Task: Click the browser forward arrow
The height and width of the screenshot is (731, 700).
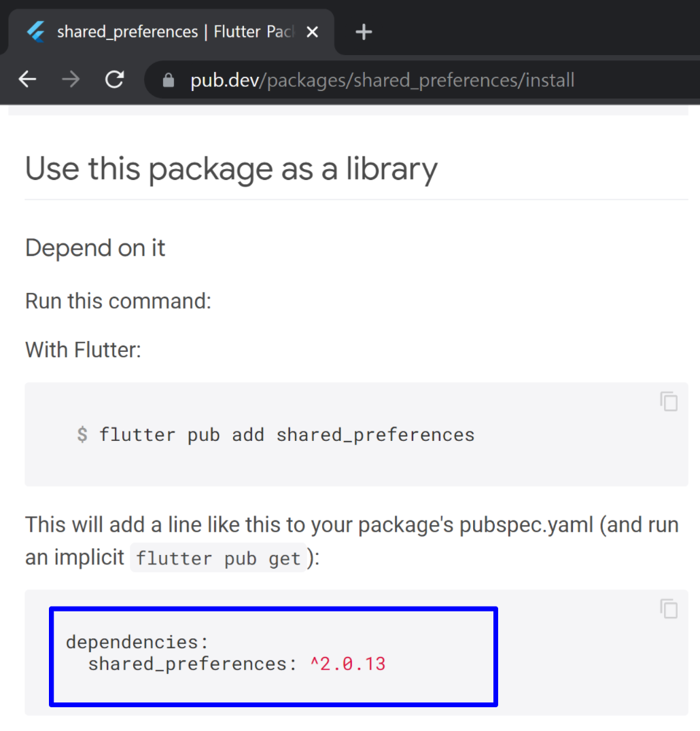Action: coord(71,79)
